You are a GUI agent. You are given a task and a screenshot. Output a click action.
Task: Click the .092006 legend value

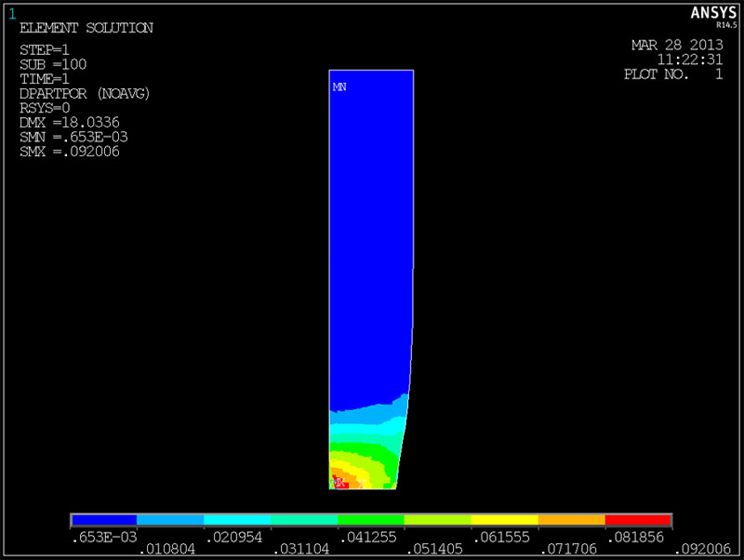(x=703, y=549)
